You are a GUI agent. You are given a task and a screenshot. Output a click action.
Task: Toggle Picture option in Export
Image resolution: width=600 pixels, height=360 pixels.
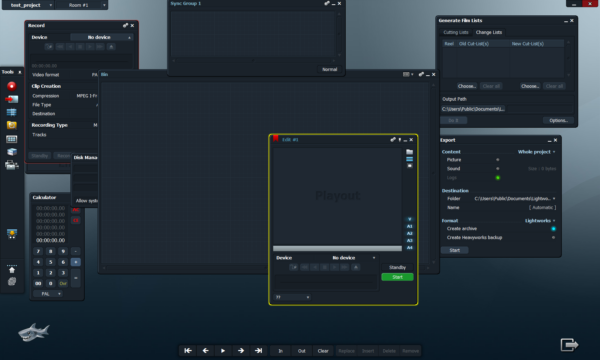[x=498, y=160]
